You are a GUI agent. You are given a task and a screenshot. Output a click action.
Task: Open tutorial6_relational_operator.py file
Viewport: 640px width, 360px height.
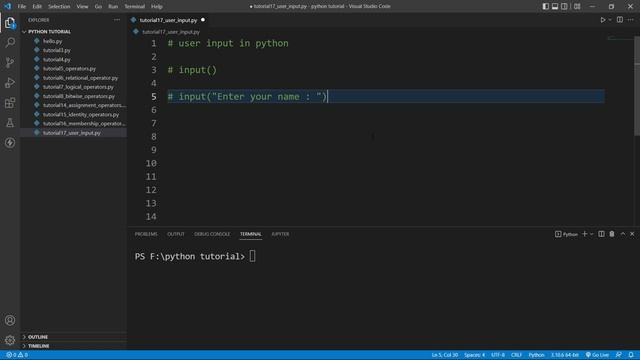80,78
